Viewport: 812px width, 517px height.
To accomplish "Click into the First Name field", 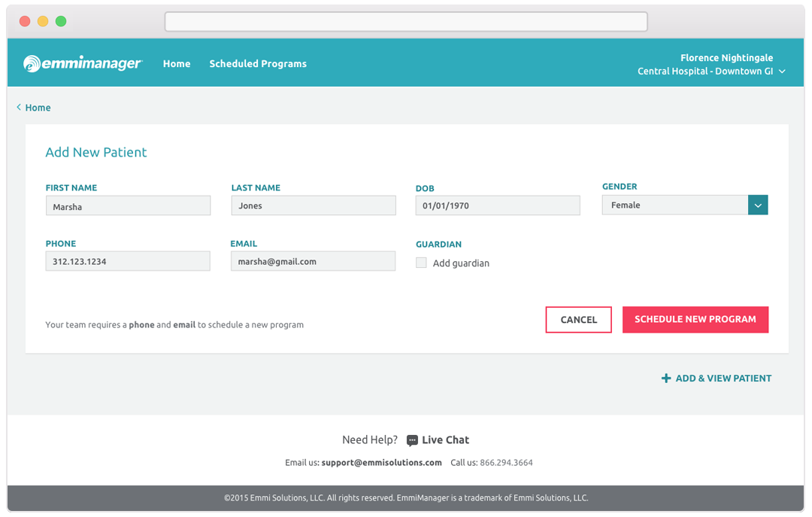I will tap(128, 206).
